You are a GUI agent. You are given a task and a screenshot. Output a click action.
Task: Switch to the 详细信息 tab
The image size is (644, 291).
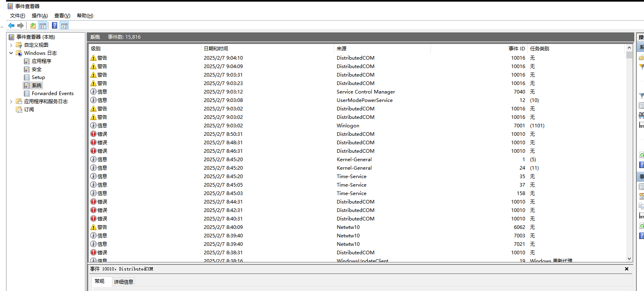pyautogui.click(x=123, y=282)
